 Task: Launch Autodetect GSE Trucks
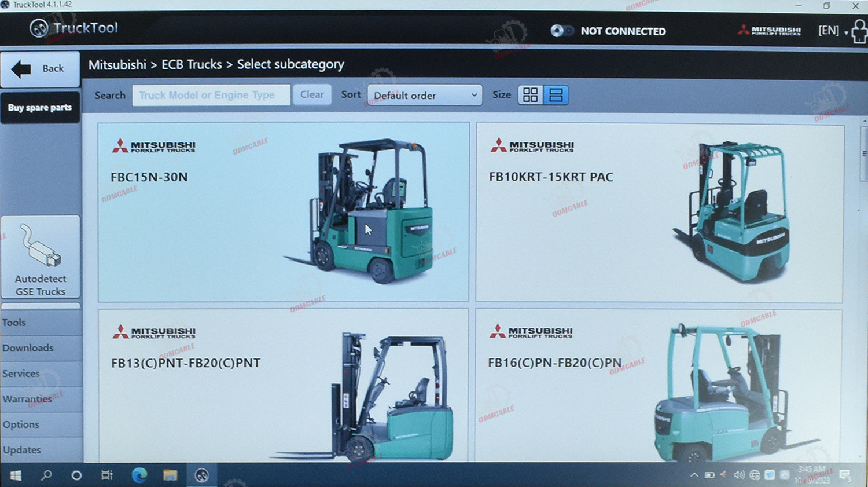tap(41, 258)
